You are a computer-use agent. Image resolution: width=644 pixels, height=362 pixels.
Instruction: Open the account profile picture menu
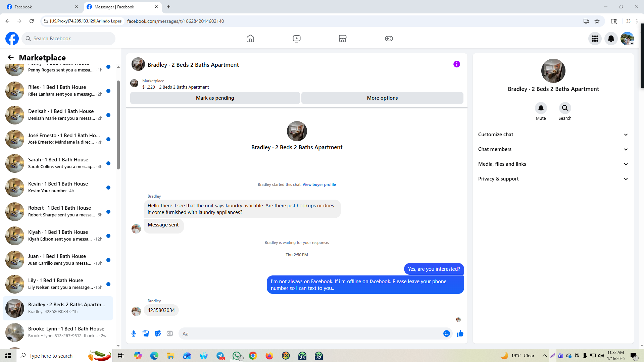[x=627, y=39]
